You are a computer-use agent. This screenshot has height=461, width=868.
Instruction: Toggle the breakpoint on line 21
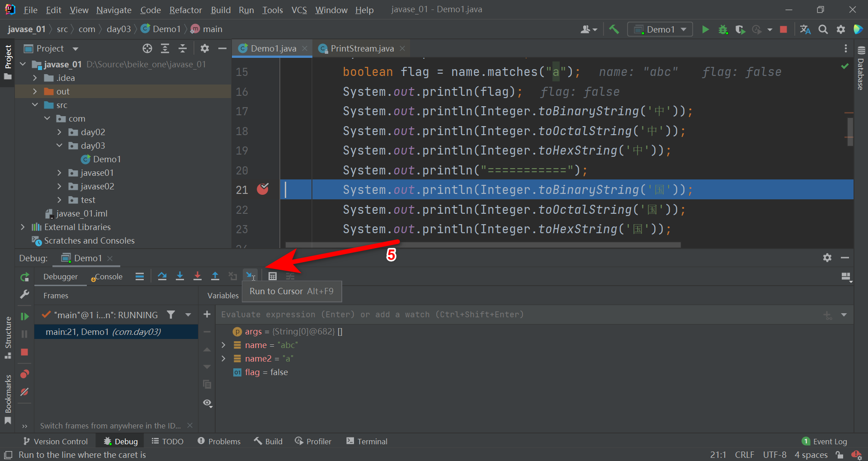pos(263,189)
